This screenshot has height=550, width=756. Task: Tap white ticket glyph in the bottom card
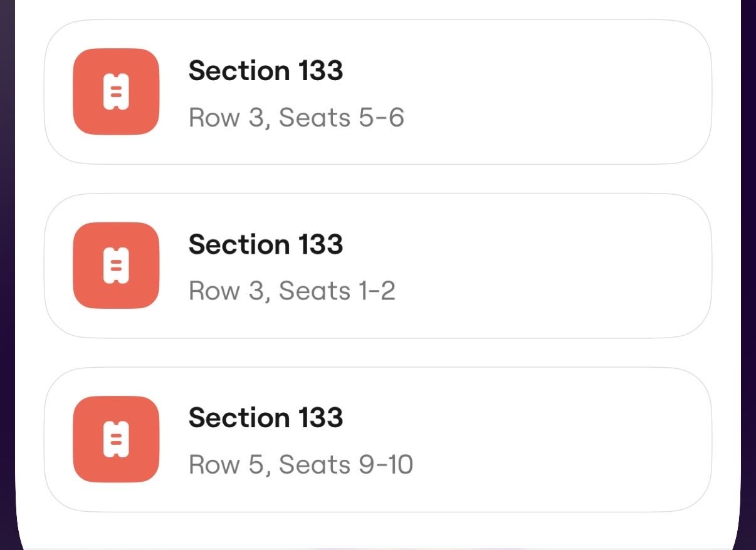coord(116,439)
